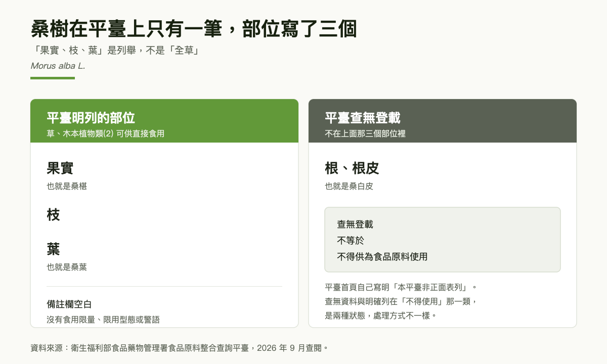The width and height of the screenshot is (607, 364).
Task: Select the scientific name Morus alba L.
Action: click(x=58, y=66)
